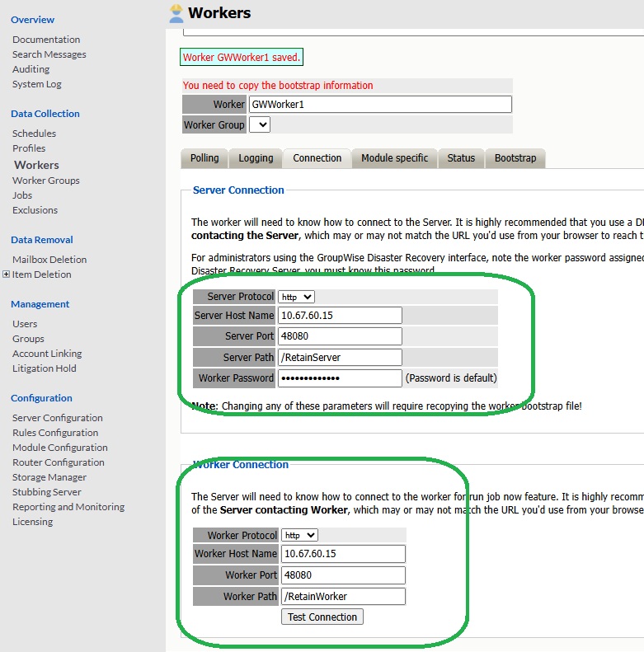The height and width of the screenshot is (652, 644).
Task: Open the Exclusions page
Action: click(35, 210)
